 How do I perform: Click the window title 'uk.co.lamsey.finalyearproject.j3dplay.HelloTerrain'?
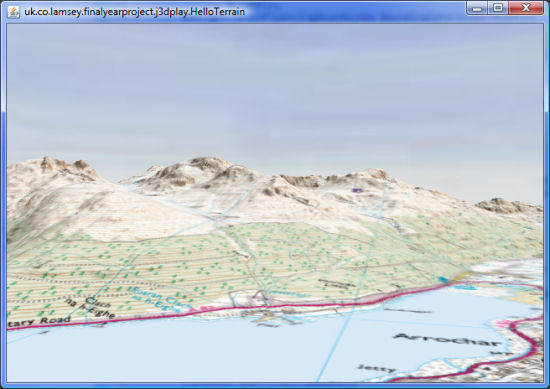point(134,12)
